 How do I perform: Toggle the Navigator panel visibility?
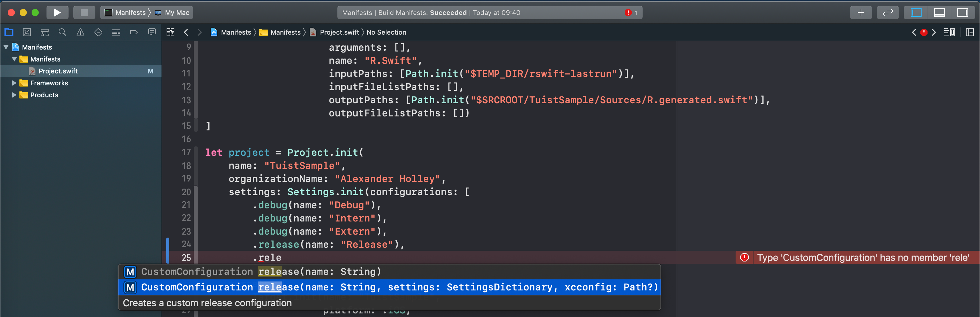tap(916, 12)
